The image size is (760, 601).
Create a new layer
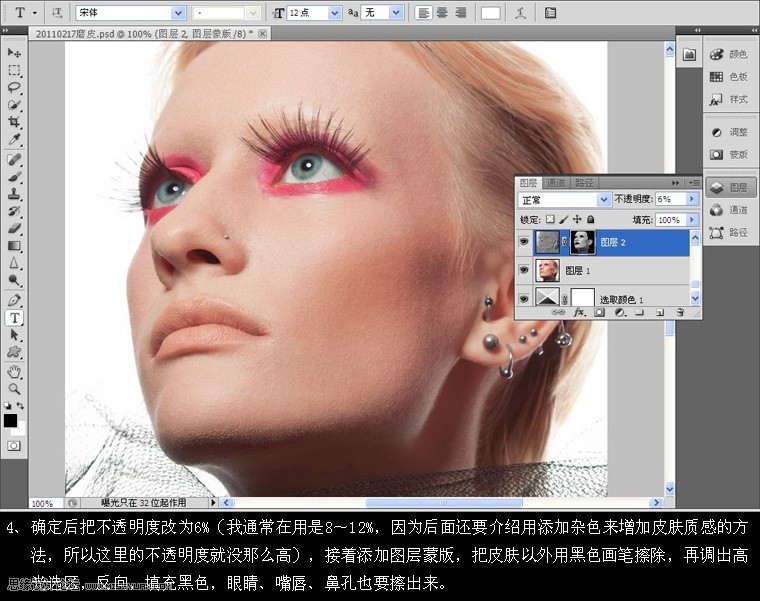pos(660,313)
